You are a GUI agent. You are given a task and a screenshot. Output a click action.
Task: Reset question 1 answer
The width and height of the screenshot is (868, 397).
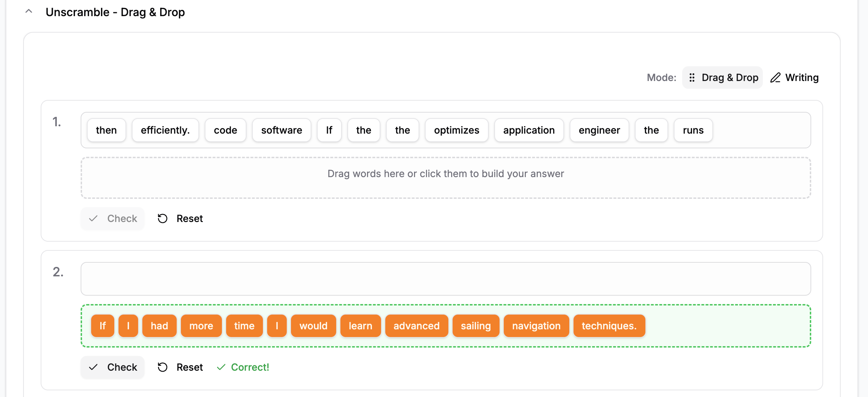[180, 218]
